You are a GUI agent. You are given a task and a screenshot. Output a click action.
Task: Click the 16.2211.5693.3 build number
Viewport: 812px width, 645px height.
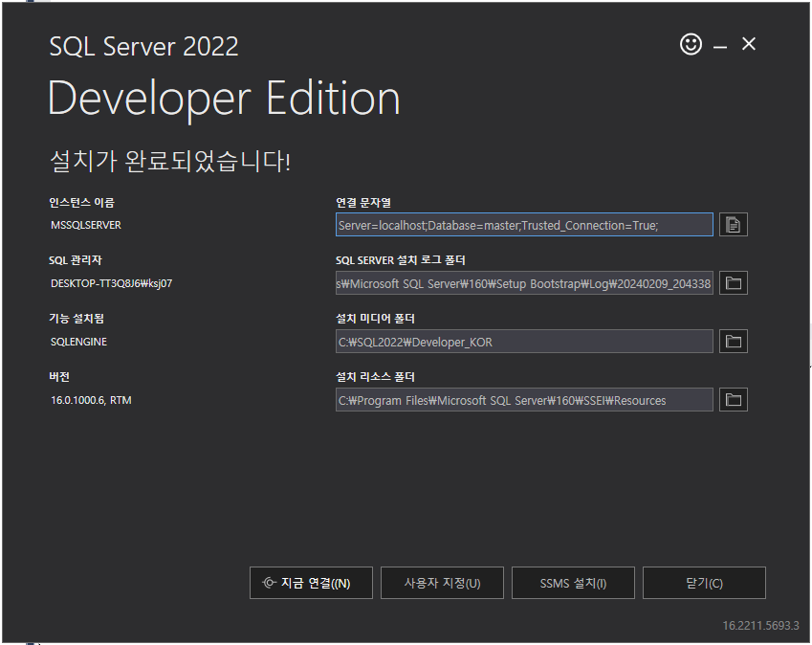pos(760,626)
